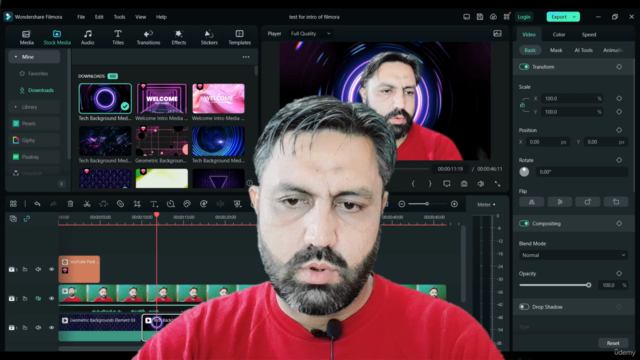Viewport: 640px width, 360px height.
Task: Click the Login button
Action: 524,17
